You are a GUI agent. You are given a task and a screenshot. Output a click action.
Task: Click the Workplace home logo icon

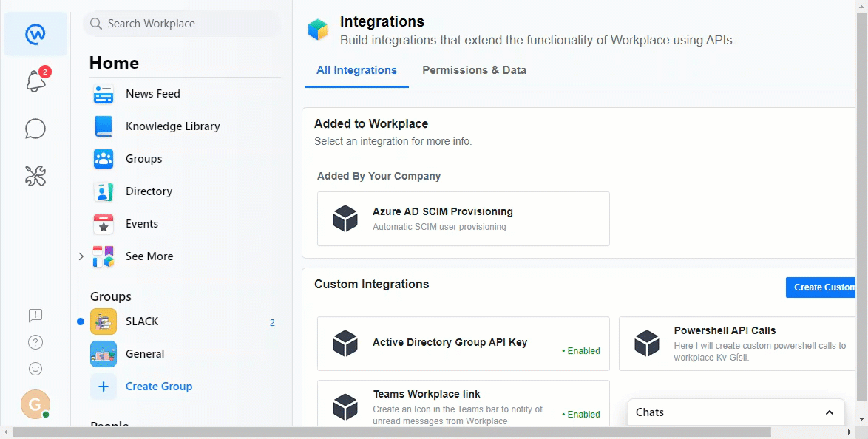35,34
